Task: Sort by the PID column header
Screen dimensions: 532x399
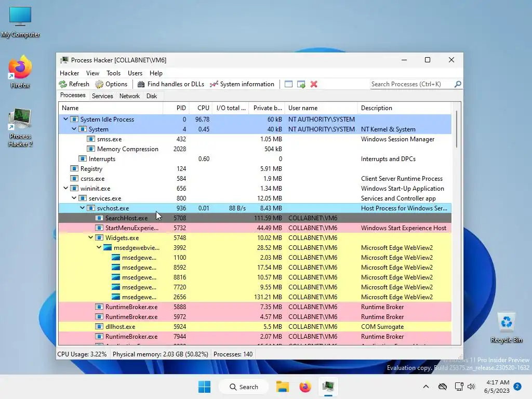Action: pyautogui.click(x=176, y=108)
